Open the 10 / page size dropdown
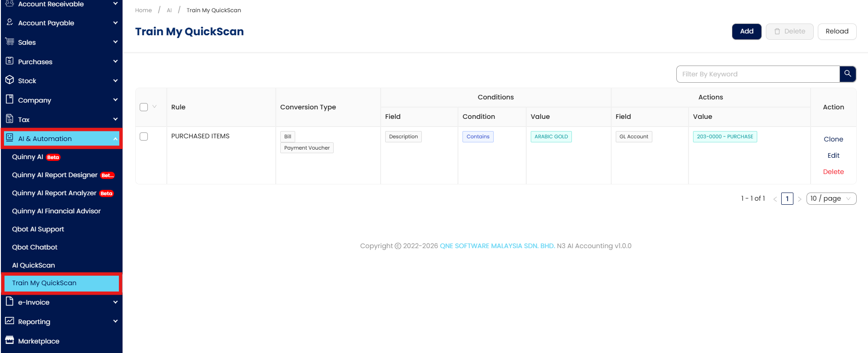 pyautogui.click(x=831, y=198)
